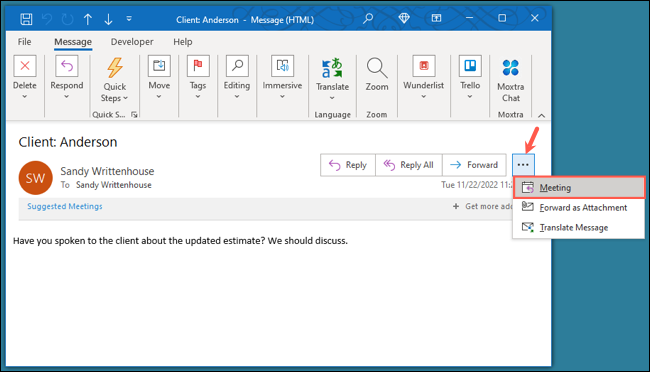Click the Reply All button
The image size is (650, 372).
409,165
